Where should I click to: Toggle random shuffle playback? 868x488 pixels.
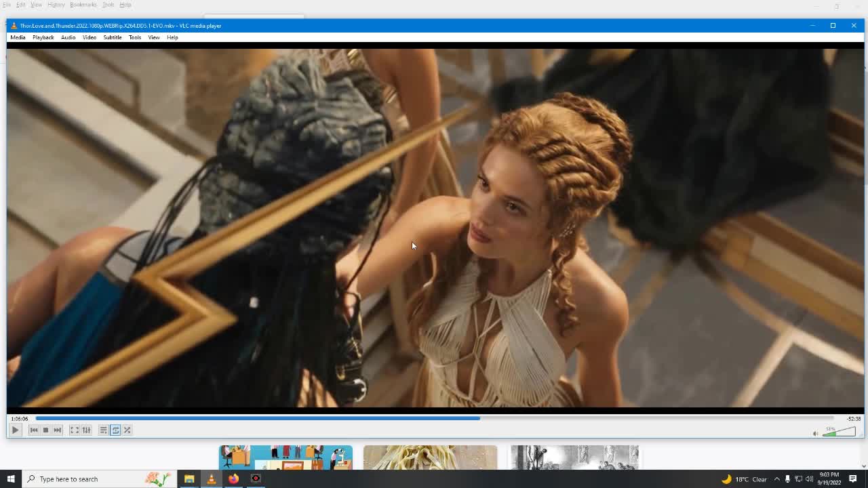click(127, 430)
